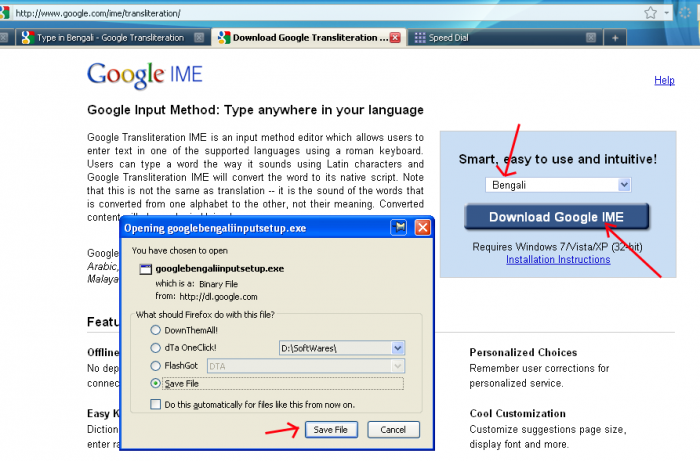Click the Download Google IME button
The height and width of the screenshot is (461, 700).
tap(556, 217)
